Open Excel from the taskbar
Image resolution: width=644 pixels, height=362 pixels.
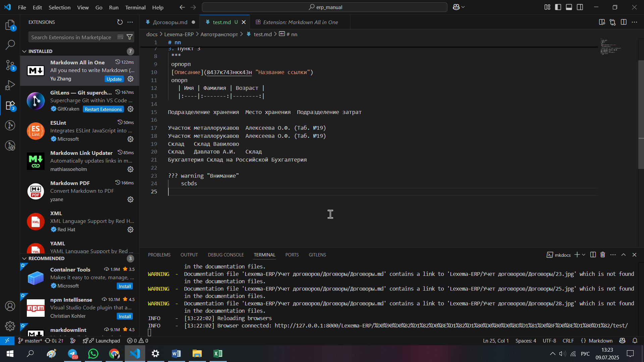[218, 354]
